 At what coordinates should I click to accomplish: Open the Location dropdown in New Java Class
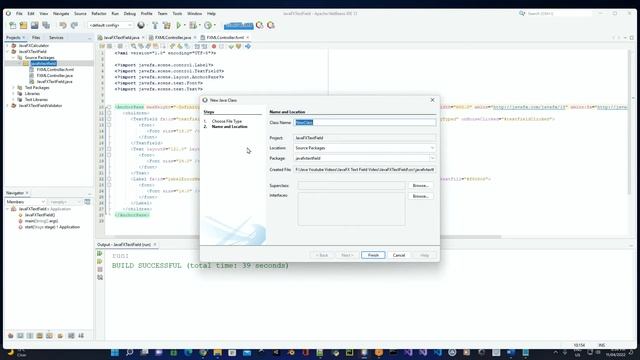point(432,148)
